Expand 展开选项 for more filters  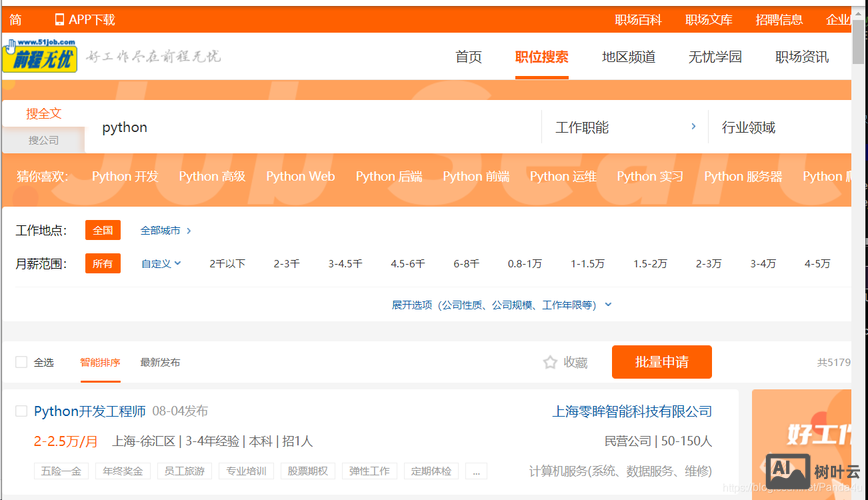click(x=502, y=304)
